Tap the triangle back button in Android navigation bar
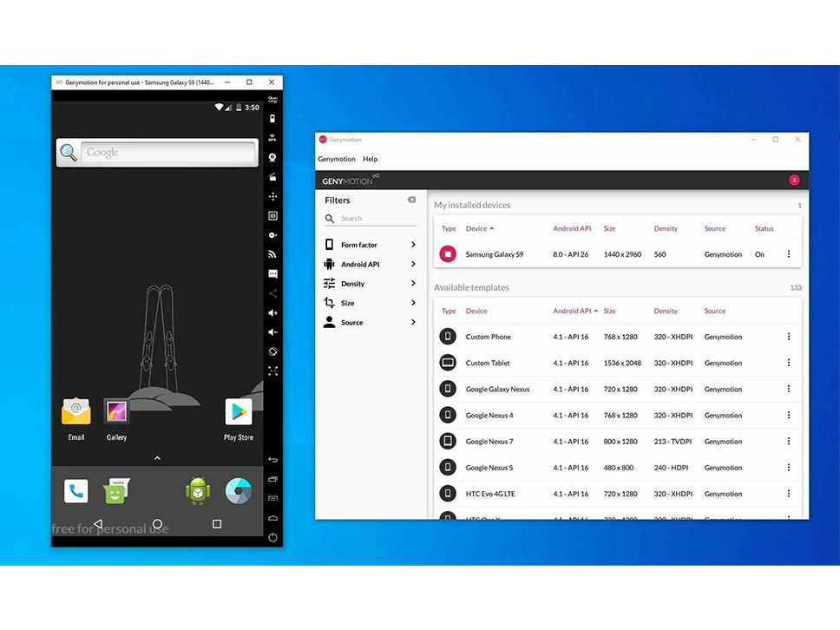Image resolution: width=840 pixels, height=630 pixels. pyautogui.click(x=97, y=523)
